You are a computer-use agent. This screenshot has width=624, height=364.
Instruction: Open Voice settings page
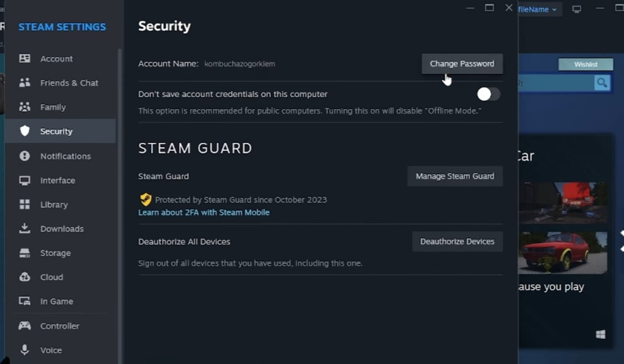[61, 350]
